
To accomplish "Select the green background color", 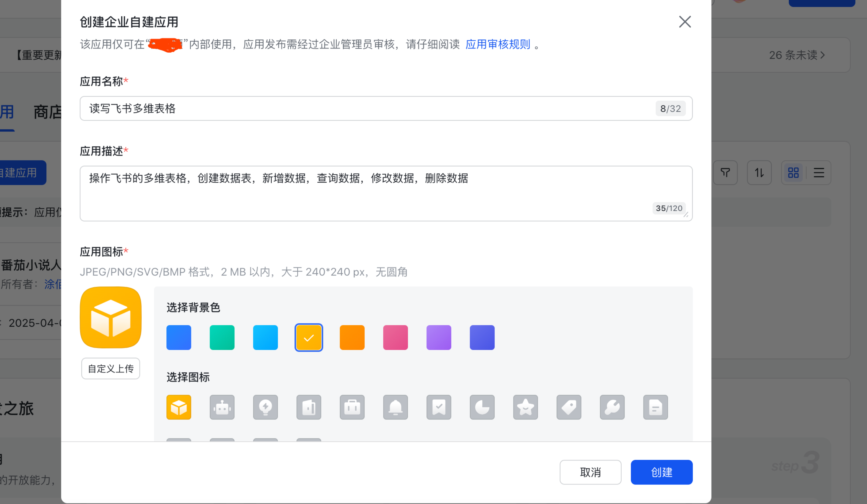I will click(222, 337).
